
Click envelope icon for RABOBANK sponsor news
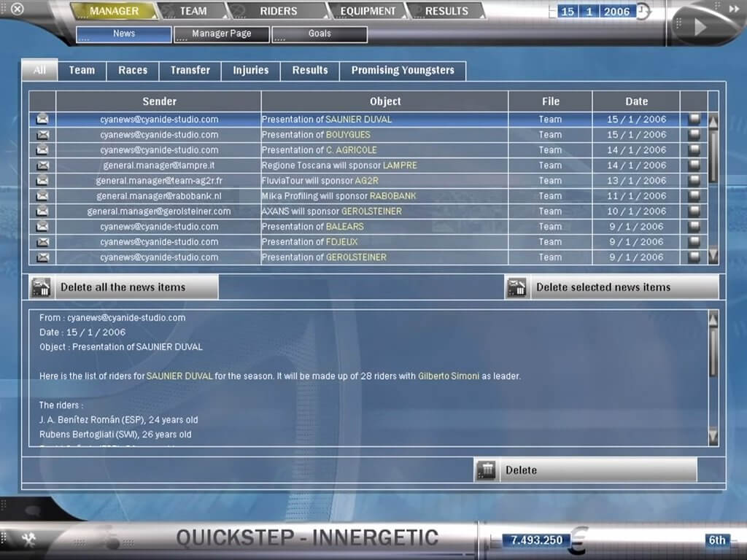point(42,195)
